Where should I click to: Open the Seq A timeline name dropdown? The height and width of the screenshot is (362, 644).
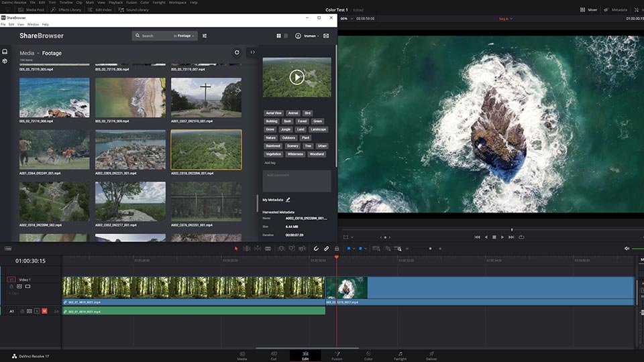click(x=506, y=19)
